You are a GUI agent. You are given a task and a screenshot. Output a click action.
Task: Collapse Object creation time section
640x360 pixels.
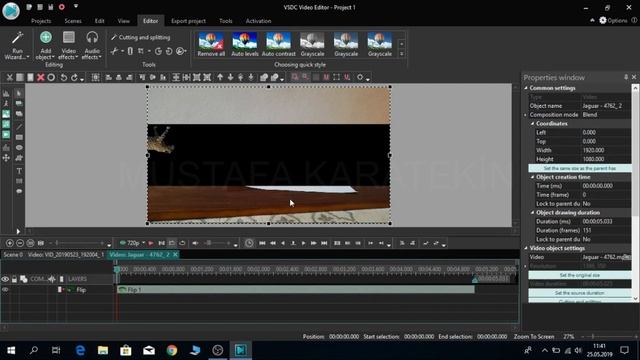pos(533,177)
